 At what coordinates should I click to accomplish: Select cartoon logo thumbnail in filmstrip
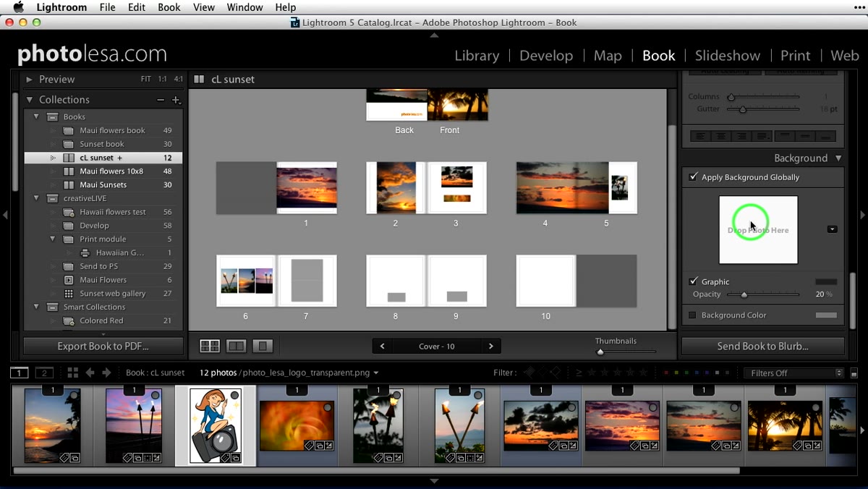pyautogui.click(x=215, y=425)
